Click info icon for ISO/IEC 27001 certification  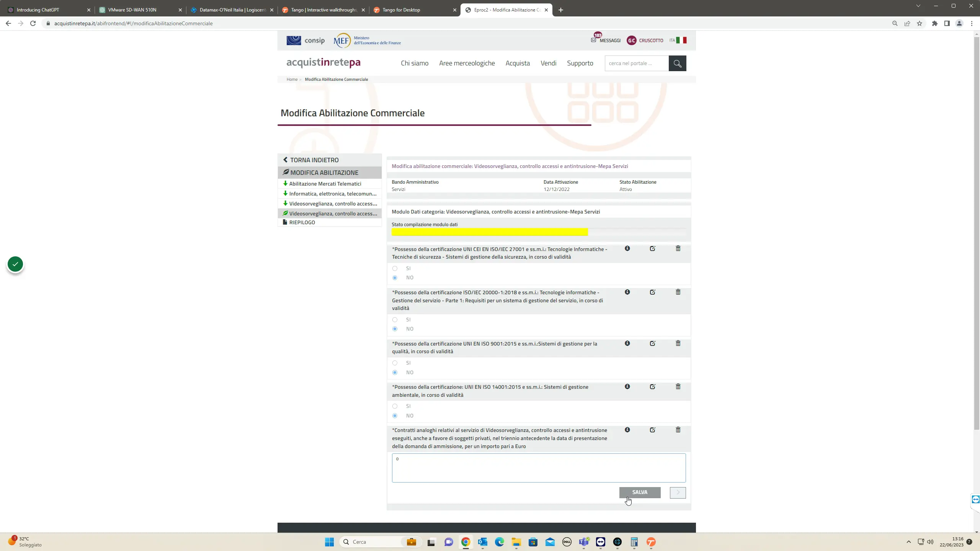pyautogui.click(x=627, y=248)
